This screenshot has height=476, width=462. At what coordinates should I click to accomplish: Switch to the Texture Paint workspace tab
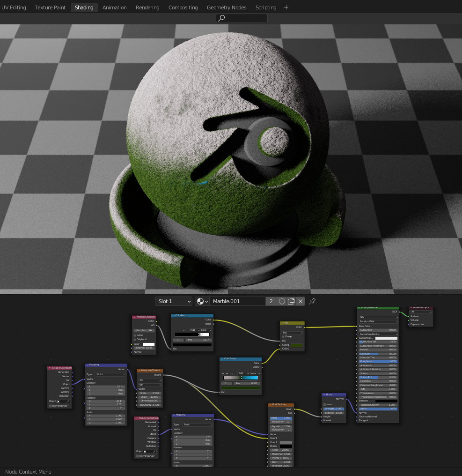point(50,7)
